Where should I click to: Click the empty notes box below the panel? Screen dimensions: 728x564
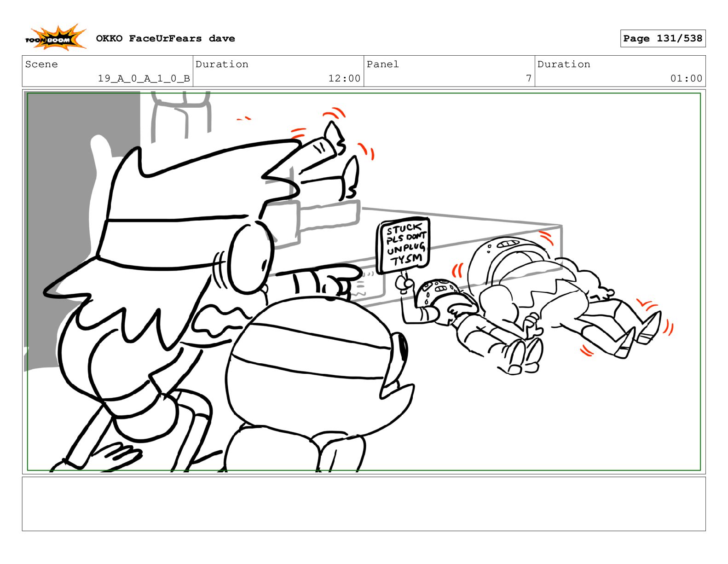point(364,504)
